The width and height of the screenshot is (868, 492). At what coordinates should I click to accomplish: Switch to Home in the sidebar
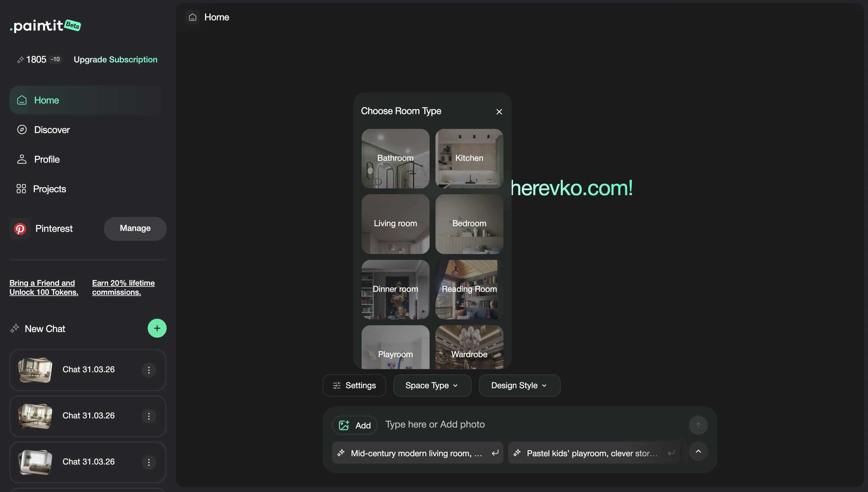click(x=46, y=100)
